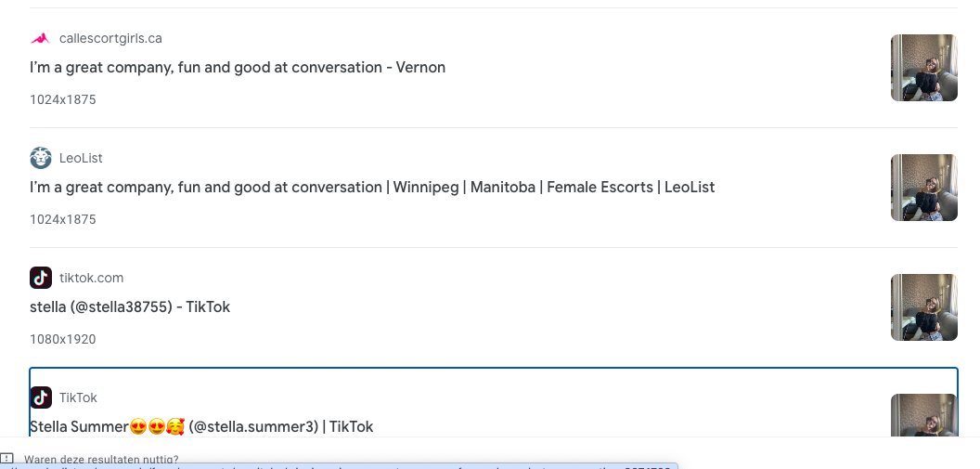
Task: Click 'Waren deze resultaten nuttig?' feedback text
Action: [x=101, y=460]
